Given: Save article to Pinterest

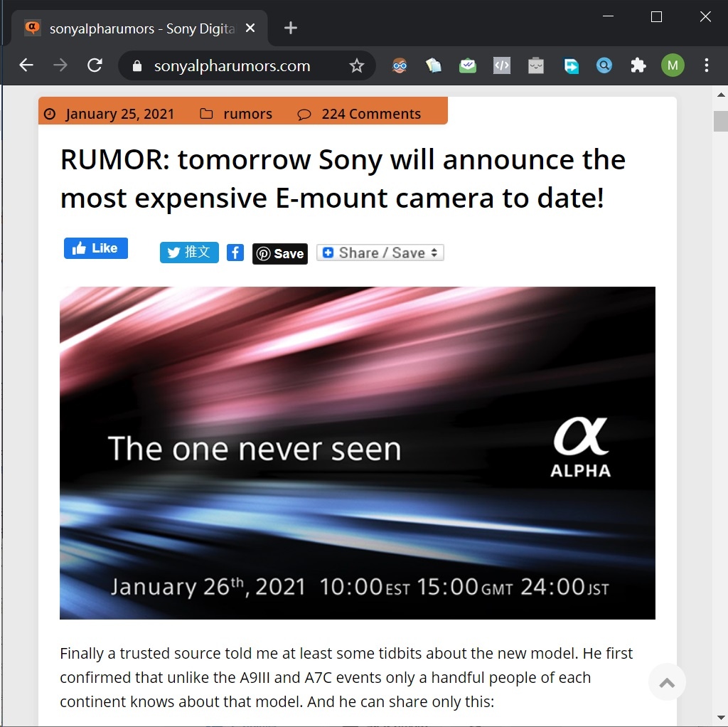Looking at the screenshot, I should [280, 254].
